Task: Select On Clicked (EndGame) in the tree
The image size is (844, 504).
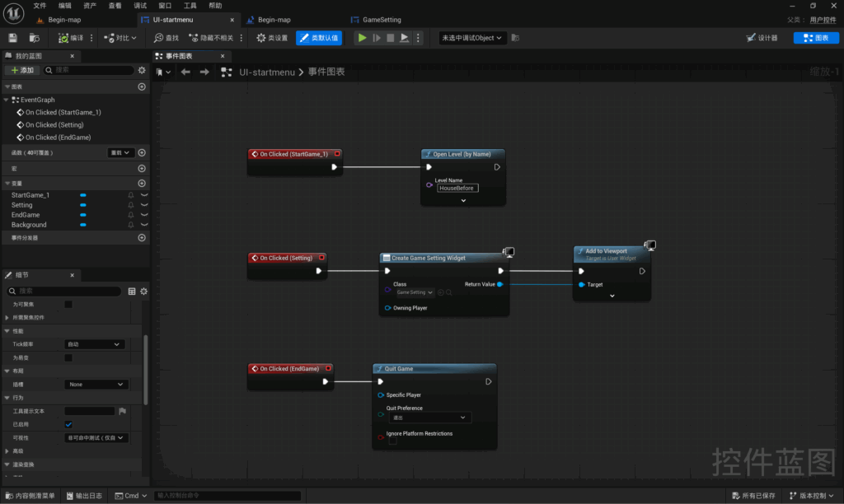Action: (59, 138)
